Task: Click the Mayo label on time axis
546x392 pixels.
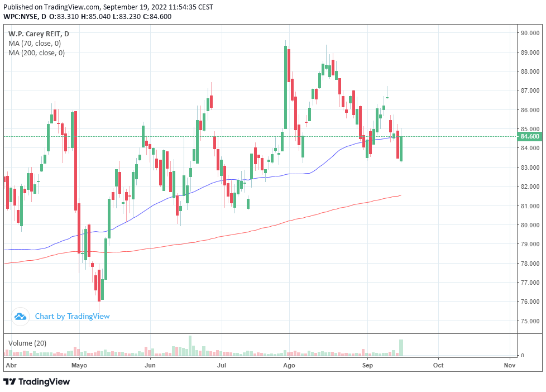Action: click(79, 365)
